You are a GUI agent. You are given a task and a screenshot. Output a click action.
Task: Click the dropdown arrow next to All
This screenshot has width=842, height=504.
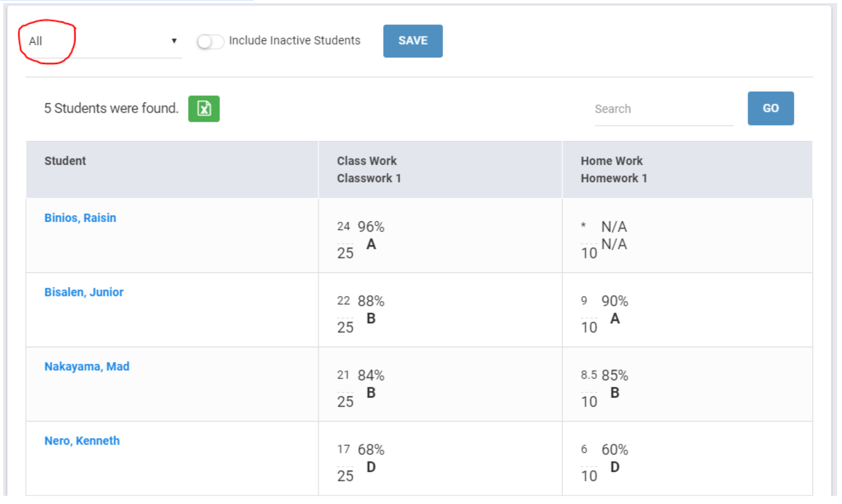tap(174, 41)
